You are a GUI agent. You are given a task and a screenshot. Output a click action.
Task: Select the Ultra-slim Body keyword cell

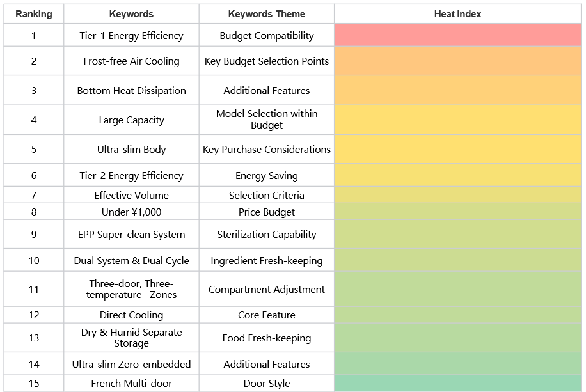(x=131, y=149)
